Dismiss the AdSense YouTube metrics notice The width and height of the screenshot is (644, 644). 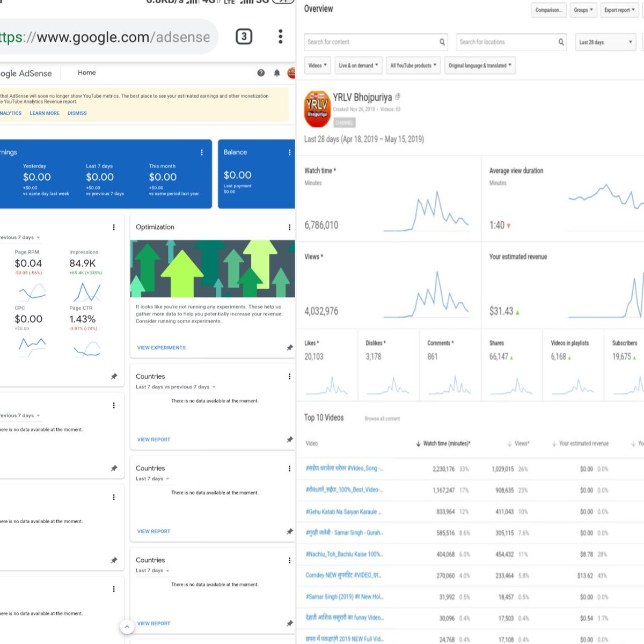click(x=77, y=113)
